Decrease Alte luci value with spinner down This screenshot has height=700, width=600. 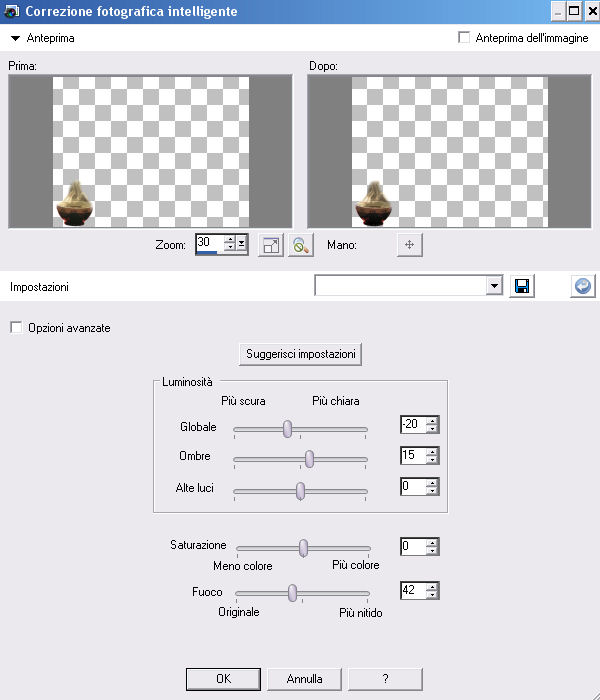(432, 491)
